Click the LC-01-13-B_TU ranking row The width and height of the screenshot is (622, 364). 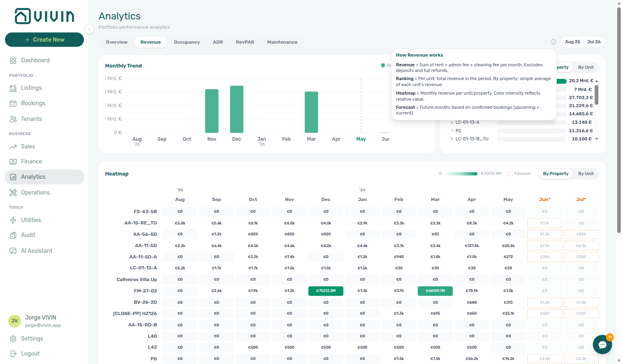(520, 139)
